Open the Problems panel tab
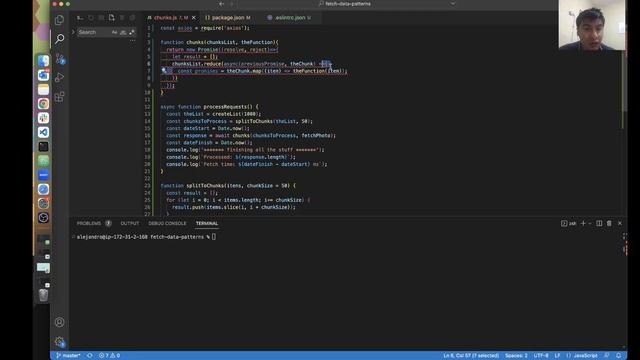640x360 pixels. (x=94, y=223)
